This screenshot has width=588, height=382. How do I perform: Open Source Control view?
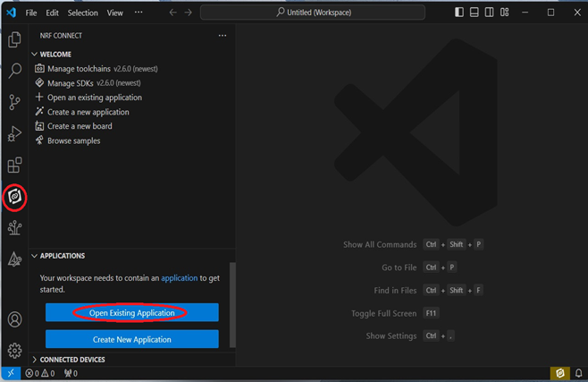(x=14, y=102)
